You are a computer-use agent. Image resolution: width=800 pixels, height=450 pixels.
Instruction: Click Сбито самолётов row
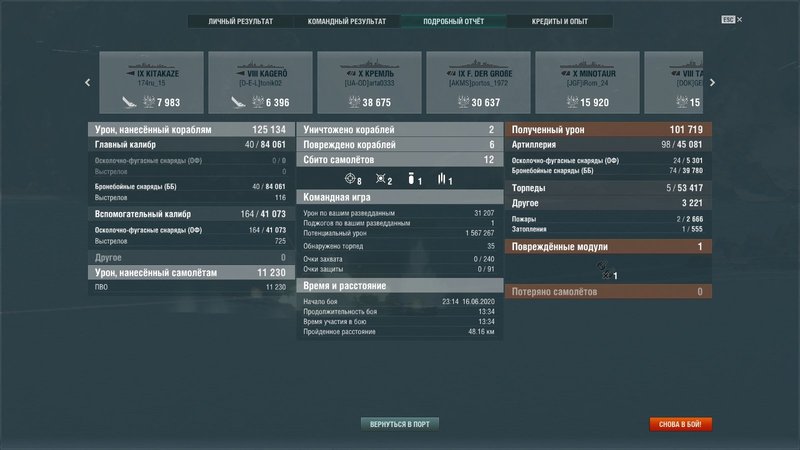[399, 160]
